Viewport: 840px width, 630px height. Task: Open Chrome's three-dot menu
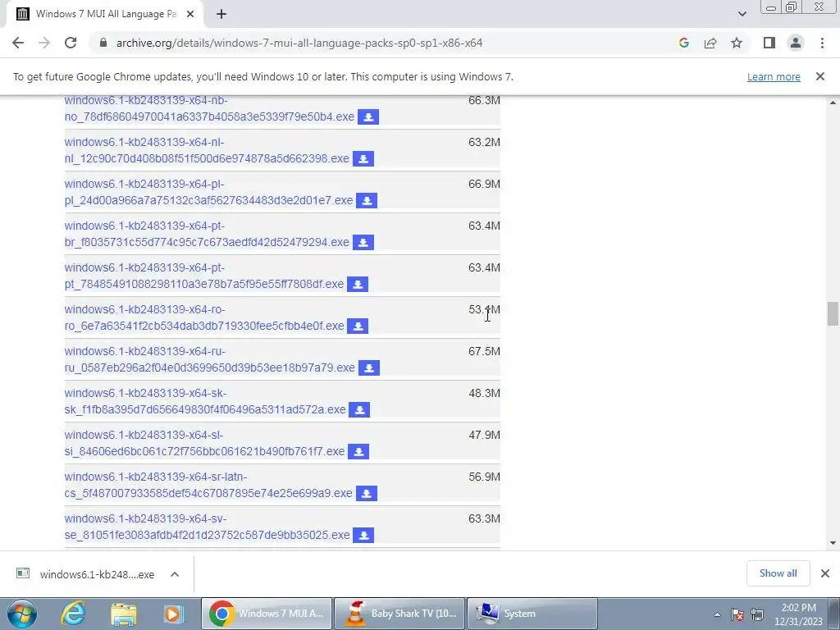[822, 43]
